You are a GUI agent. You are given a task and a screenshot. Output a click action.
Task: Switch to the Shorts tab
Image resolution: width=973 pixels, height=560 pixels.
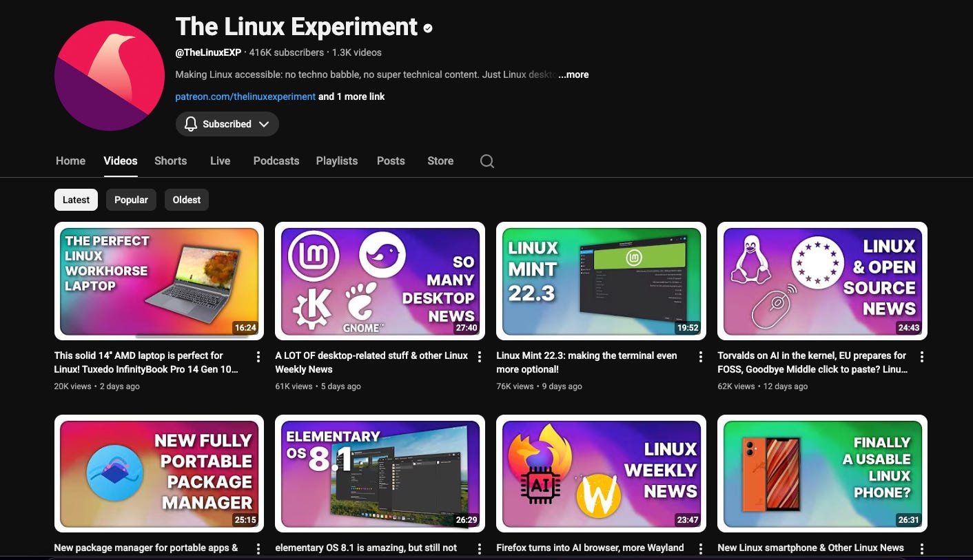(x=171, y=160)
